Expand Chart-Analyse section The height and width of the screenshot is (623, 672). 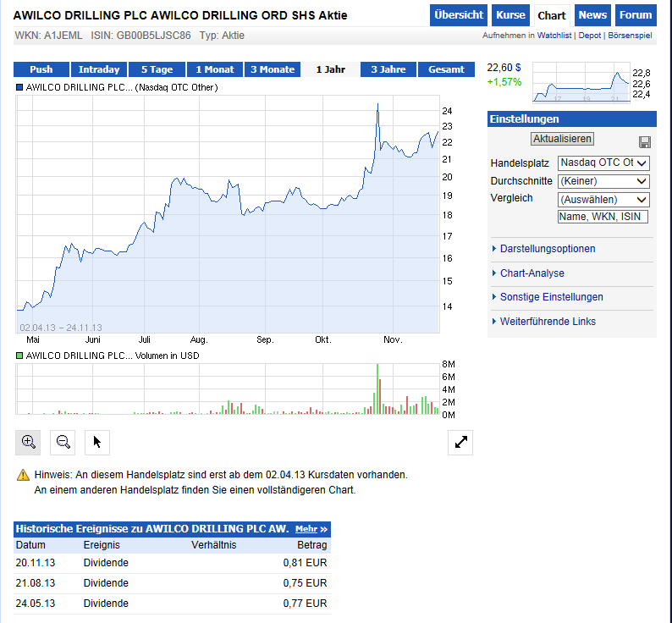pos(532,273)
